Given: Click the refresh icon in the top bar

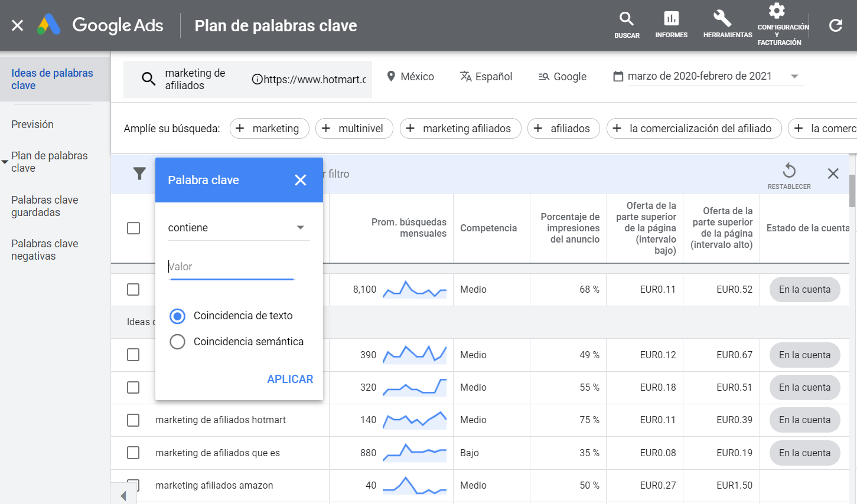Looking at the screenshot, I should 835,25.
